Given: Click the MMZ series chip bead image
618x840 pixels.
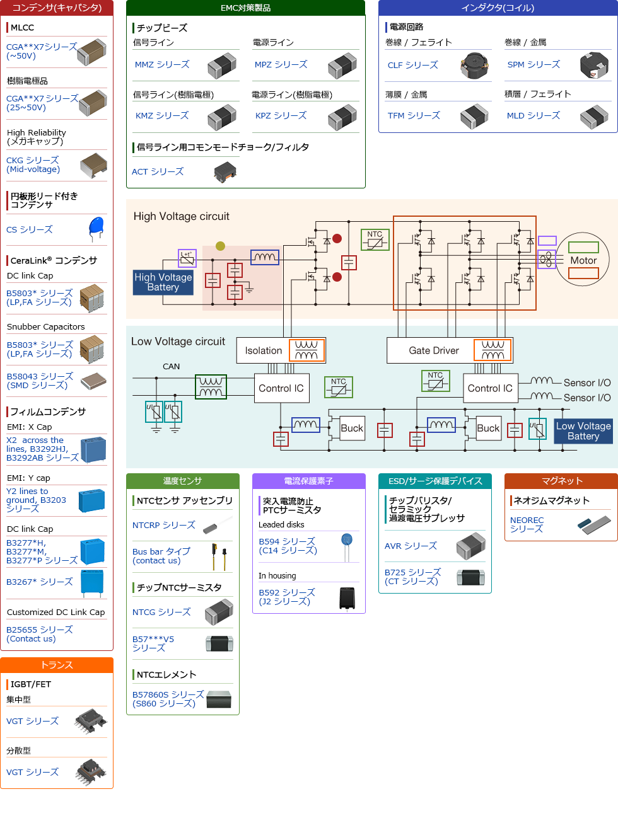Looking at the screenshot, I should pos(221,66).
